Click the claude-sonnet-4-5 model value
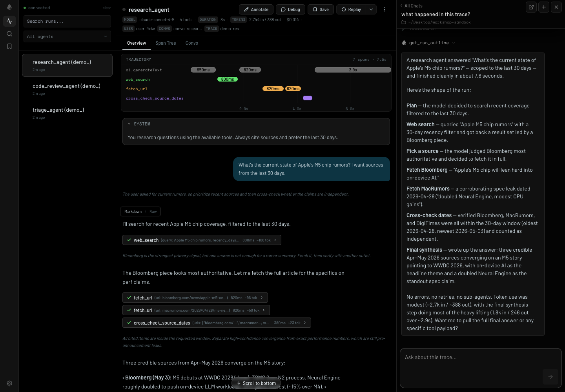The image size is (565, 392). 157,20
